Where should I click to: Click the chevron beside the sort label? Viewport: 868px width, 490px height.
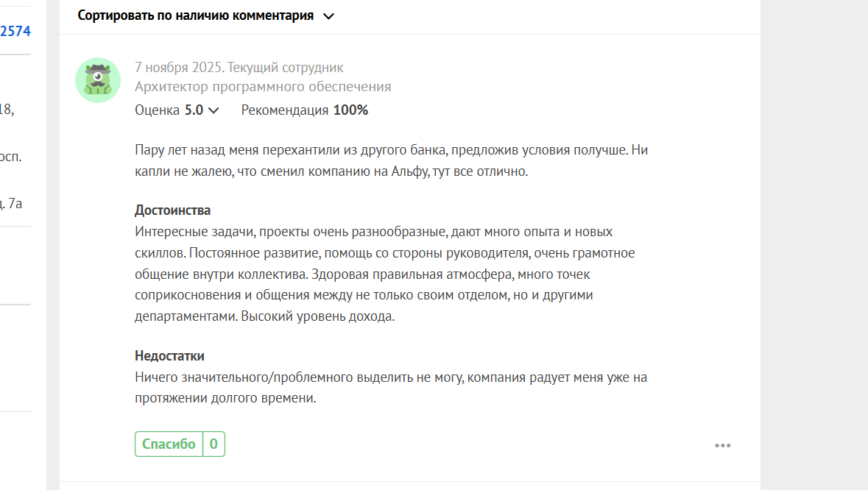pos(329,16)
